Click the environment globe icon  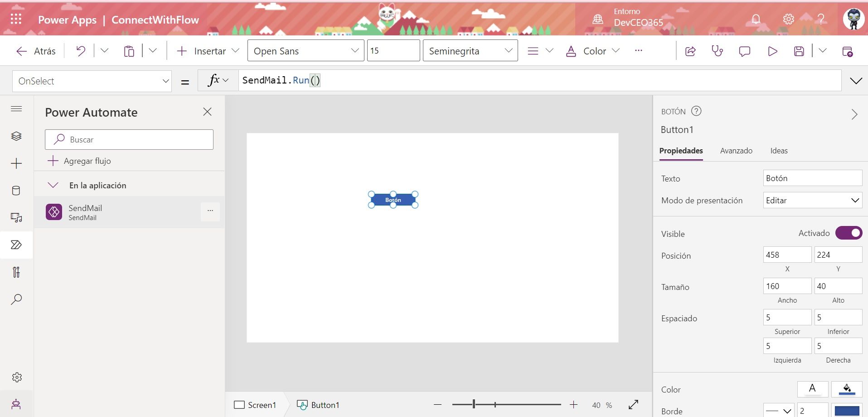598,19
